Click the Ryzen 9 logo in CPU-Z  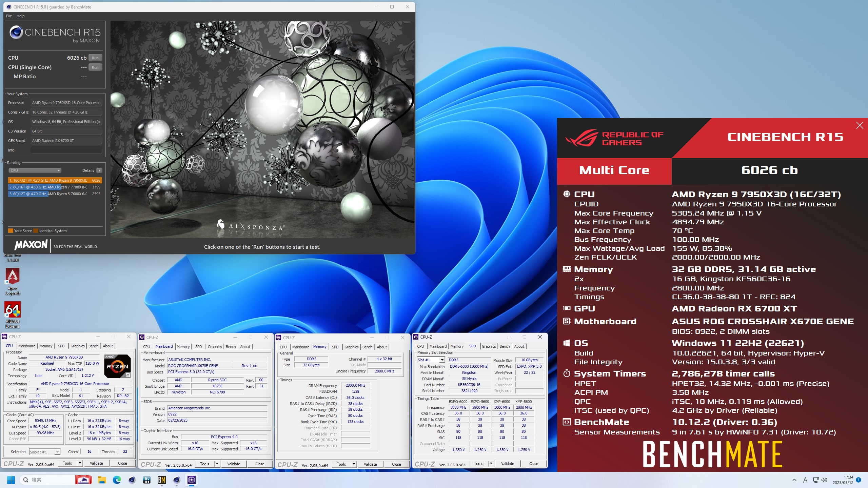tap(117, 366)
